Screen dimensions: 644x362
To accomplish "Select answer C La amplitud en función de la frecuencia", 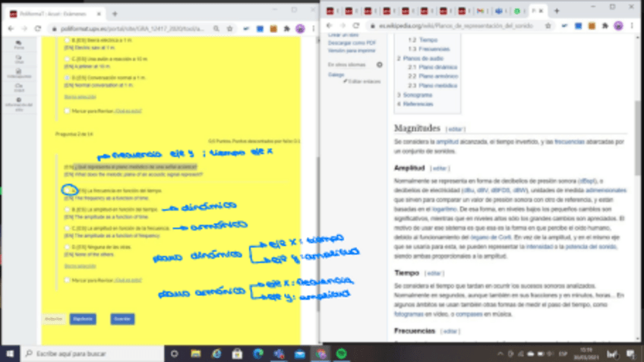I will (67, 228).
